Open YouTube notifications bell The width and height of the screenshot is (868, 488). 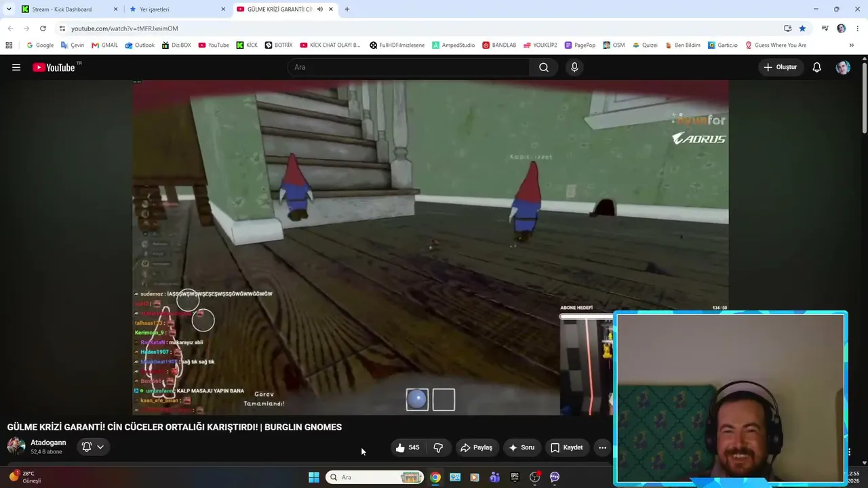pyautogui.click(x=817, y=67)
